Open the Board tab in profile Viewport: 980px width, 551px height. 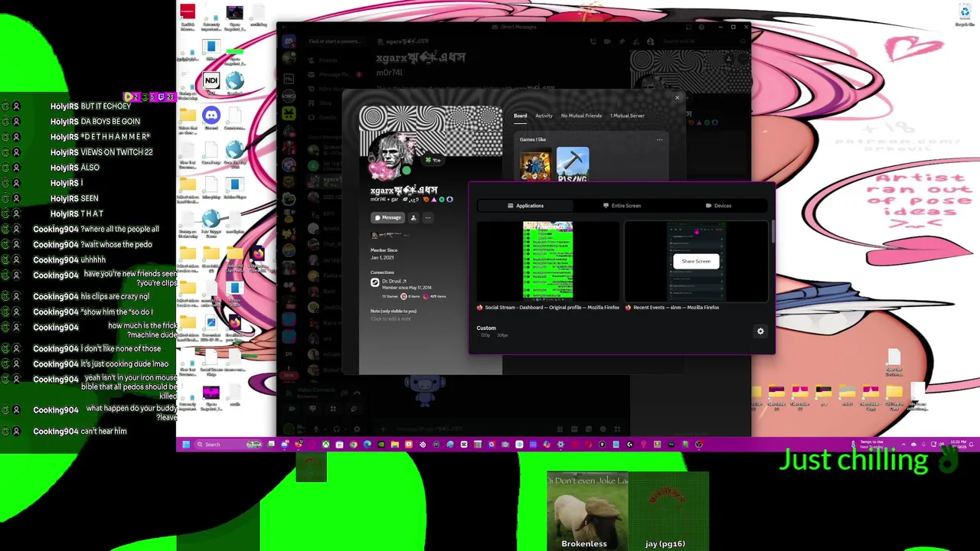tap(520, 116)
